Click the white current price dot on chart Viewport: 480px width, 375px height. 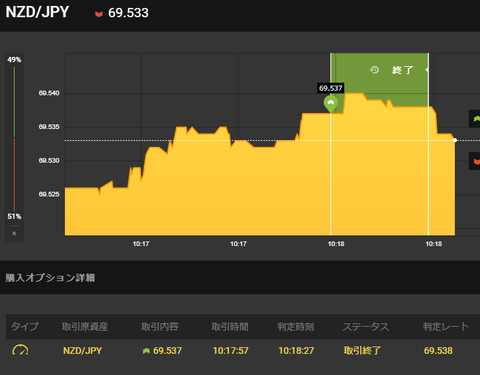point(455,140)
